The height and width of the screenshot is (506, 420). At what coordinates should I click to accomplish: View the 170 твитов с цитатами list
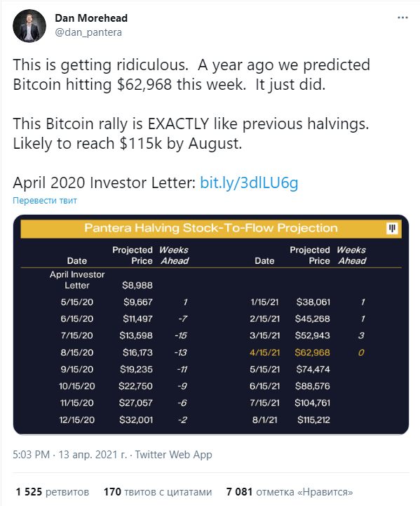point(158,492)
